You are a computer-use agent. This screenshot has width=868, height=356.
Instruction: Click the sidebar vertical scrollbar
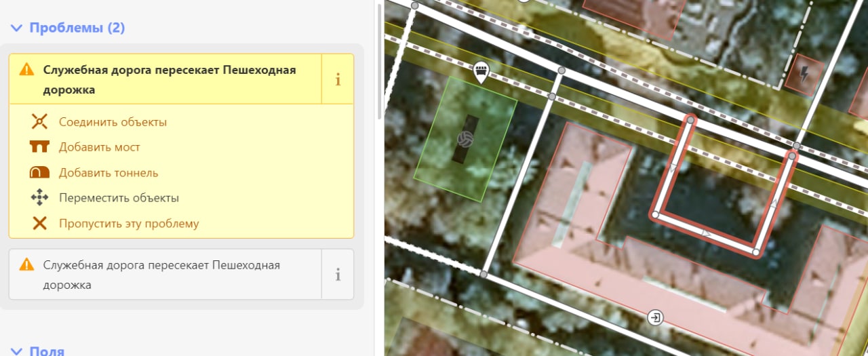(x=378, y=61)
